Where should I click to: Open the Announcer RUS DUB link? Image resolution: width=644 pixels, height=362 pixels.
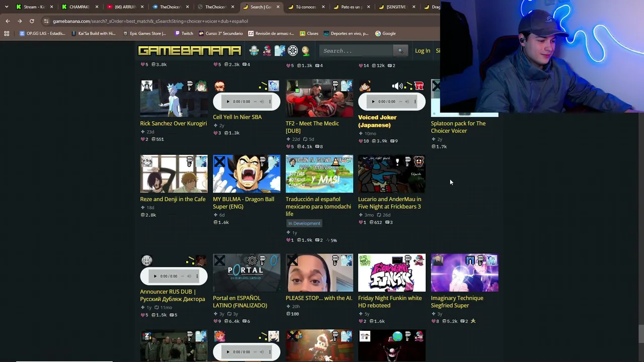click(173, 296)
